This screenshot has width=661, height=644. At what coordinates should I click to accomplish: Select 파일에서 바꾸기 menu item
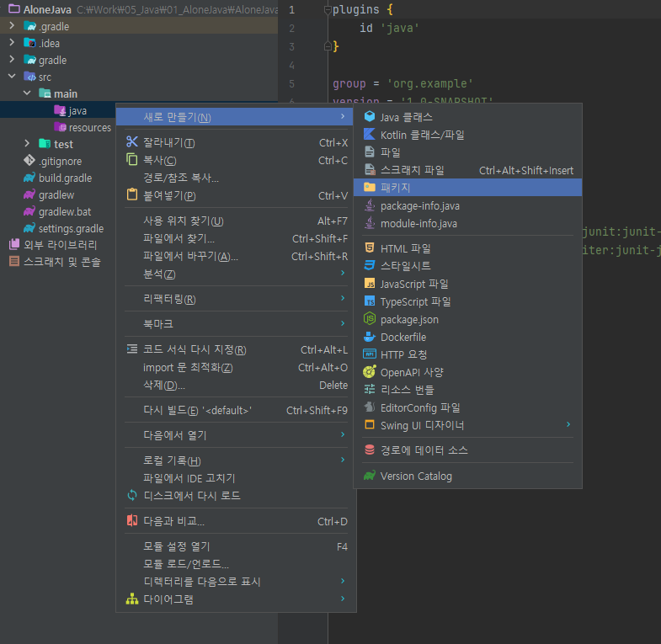[x=236, y=256]
